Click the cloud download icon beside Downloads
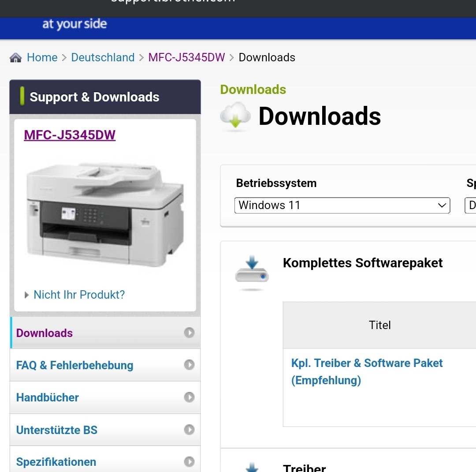This screenshot has width=476, height=472. tap(235, 117)
